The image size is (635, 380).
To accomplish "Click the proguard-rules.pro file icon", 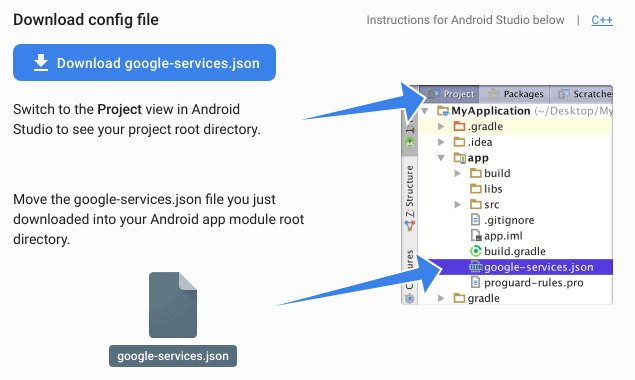I will click(475, 282).
